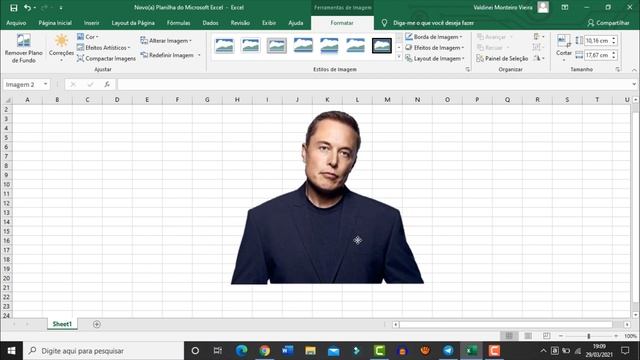Image resolution: width=640 pixels, height=360 pixels.
Task: Switch to Normal view icon
Action: click(x=509, y=336)
